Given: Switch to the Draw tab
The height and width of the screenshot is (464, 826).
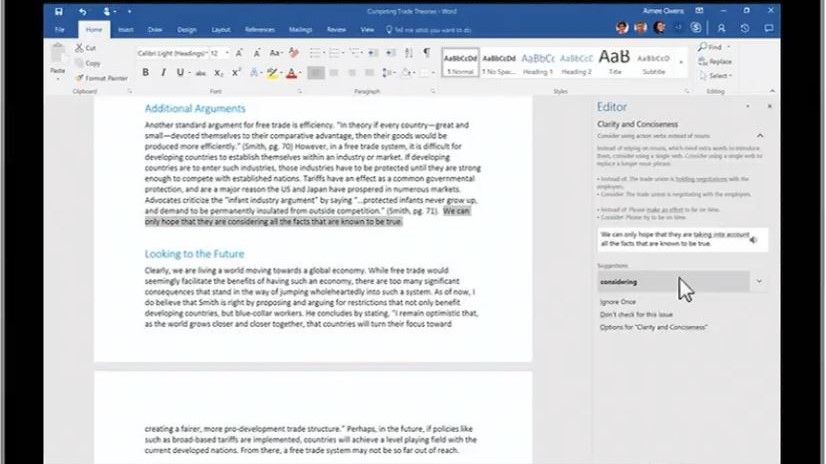Looking at the screenshot, I should (155, 29).
